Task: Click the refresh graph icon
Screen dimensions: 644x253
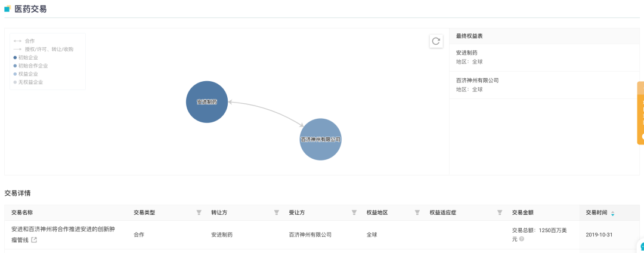Action: tap(436, 41)
